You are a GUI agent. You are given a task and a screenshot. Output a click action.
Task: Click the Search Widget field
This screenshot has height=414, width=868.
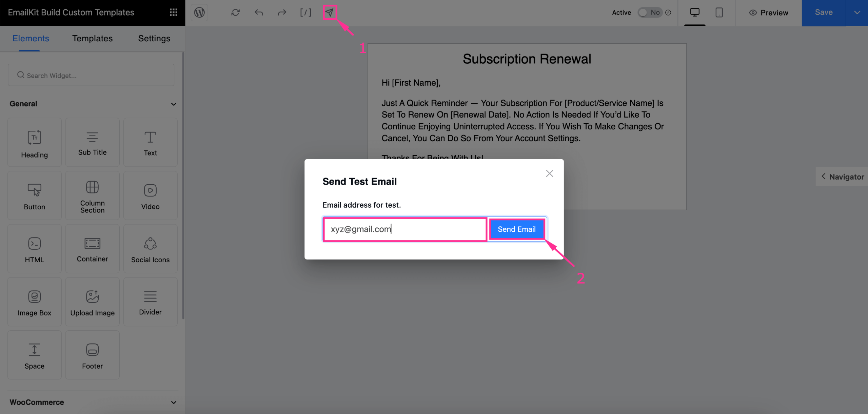(91, 75)
